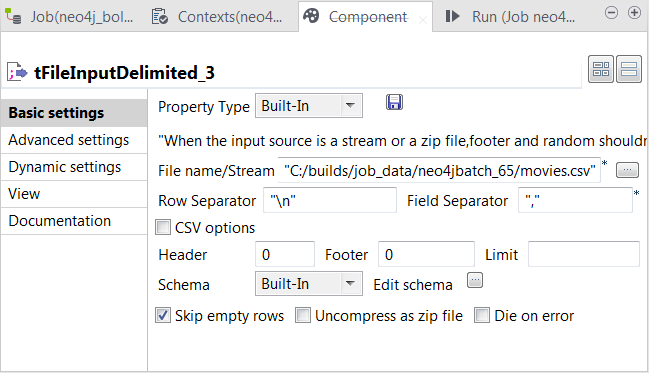Click the maximize view icon (plus circle)
The width and height of the screenshot is (649, 373).
634,13
